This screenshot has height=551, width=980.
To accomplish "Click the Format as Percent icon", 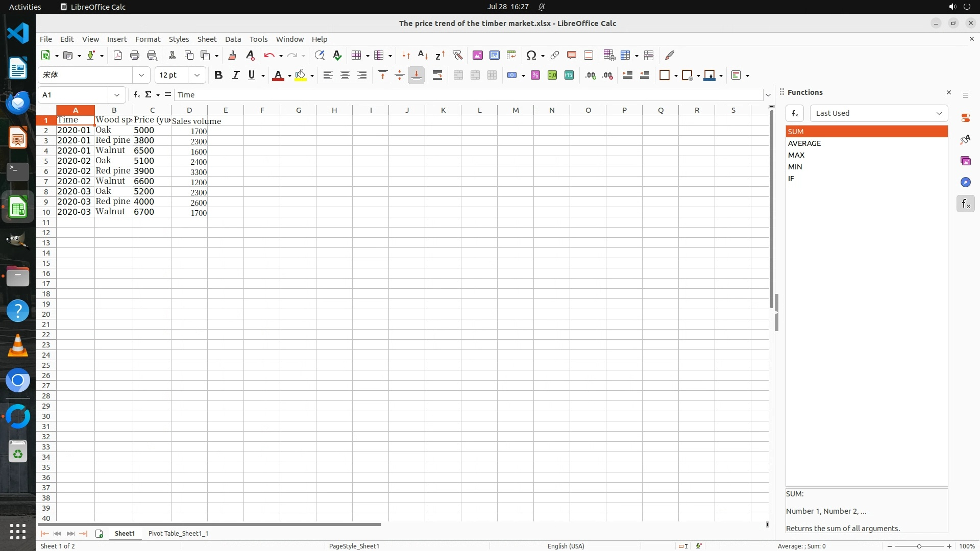I will pos(535,76).
